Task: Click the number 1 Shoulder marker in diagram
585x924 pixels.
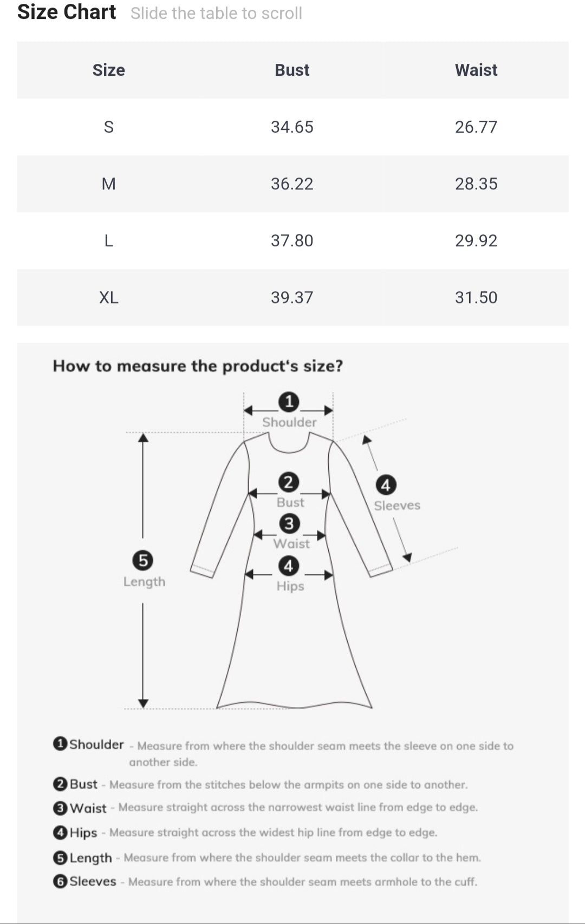Action: 289,402
